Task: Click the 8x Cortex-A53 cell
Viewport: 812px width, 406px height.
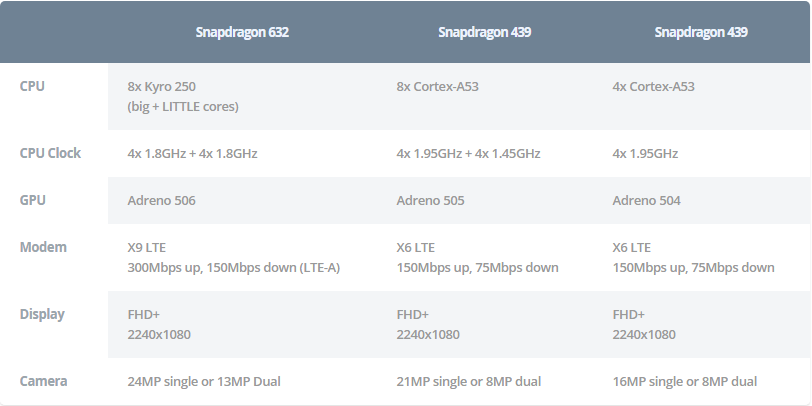Action: pyautogui.click(x=438, y=86)
